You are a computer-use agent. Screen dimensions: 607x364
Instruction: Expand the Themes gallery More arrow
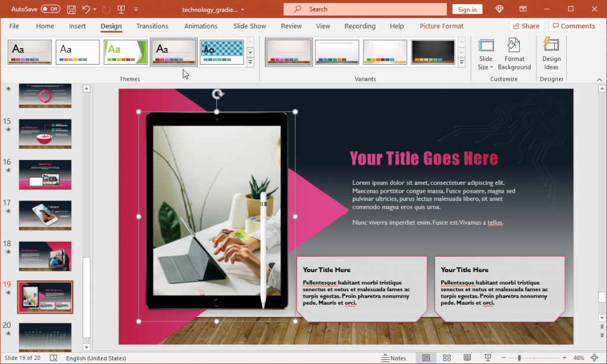[x=250, y=62]
